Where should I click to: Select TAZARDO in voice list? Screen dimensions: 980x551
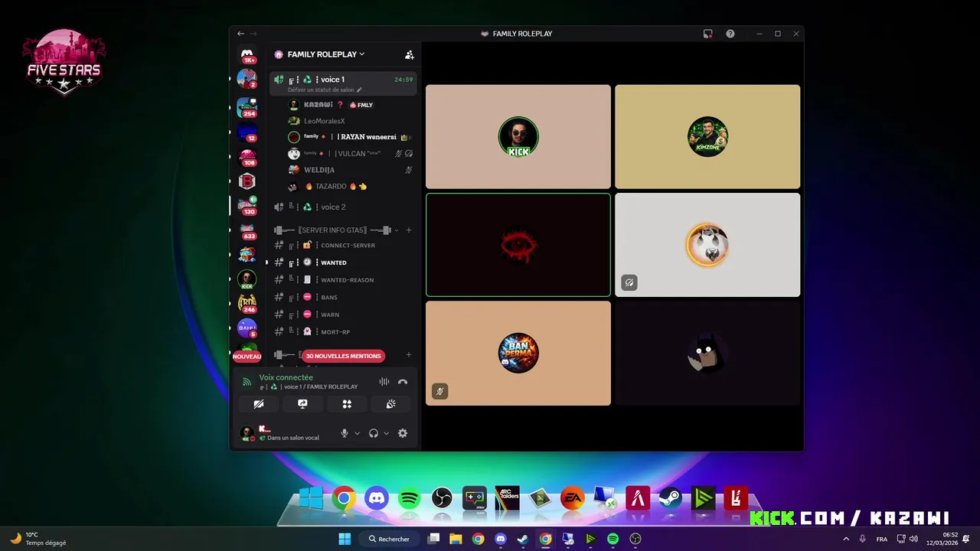pos(351,186)
